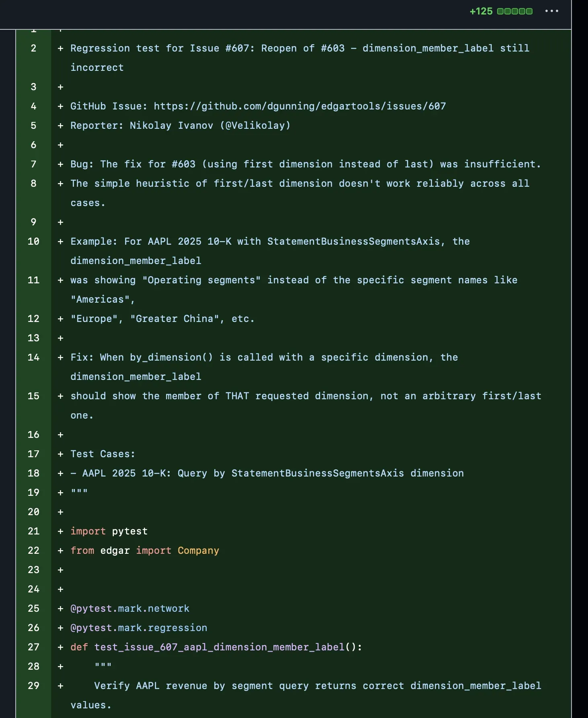The height and width of the screenshot is (718, 588).
Task: Click the @pytest.mark.network decorator
Action: (x=130, y=609)
